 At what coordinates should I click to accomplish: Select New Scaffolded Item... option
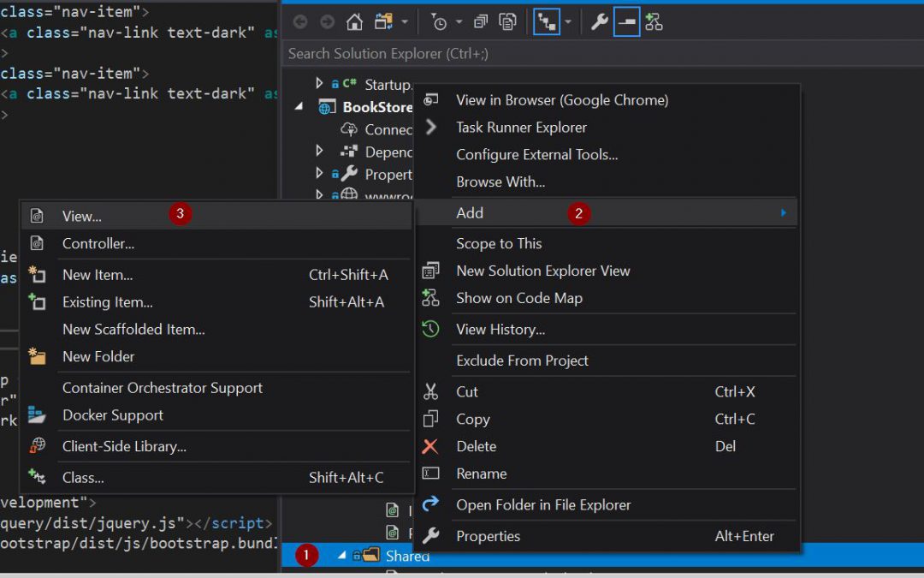pos(133,330)
